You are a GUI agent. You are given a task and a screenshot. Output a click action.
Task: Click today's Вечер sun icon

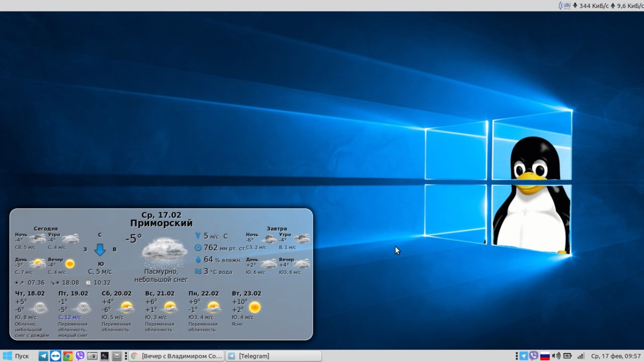pyautogui.click(x=69, y=263)
